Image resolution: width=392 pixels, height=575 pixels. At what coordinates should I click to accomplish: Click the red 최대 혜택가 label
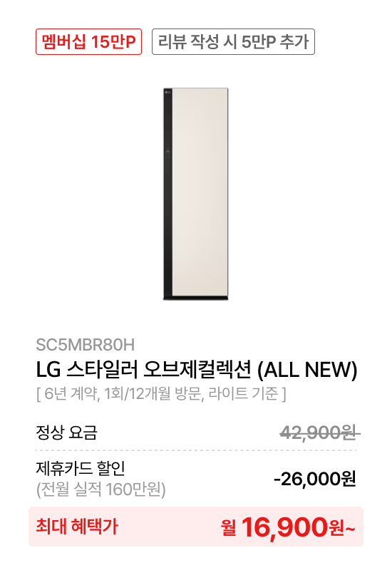click(77, 527)
